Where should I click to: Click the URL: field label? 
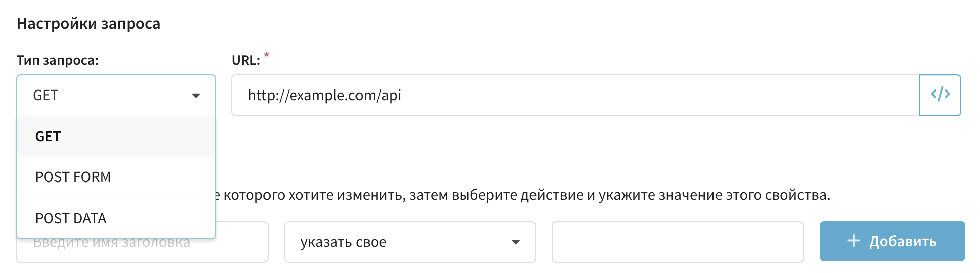click(246, 60)
